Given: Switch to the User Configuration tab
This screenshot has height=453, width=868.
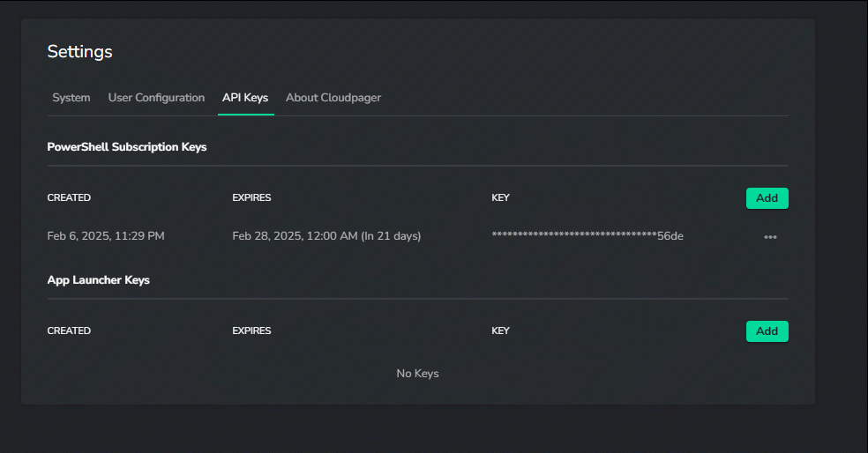Looking at the screenshot, I should (x=156, y=98).
